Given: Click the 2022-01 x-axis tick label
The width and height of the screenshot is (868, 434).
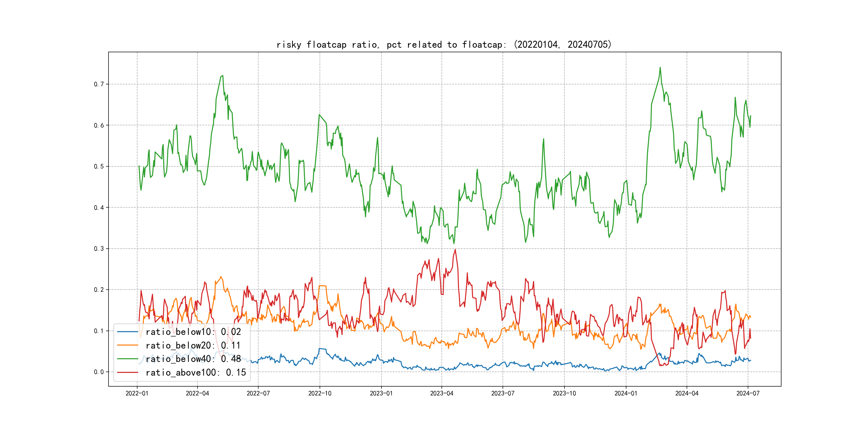Looking at the screenshot, I should tap(137, 393).
